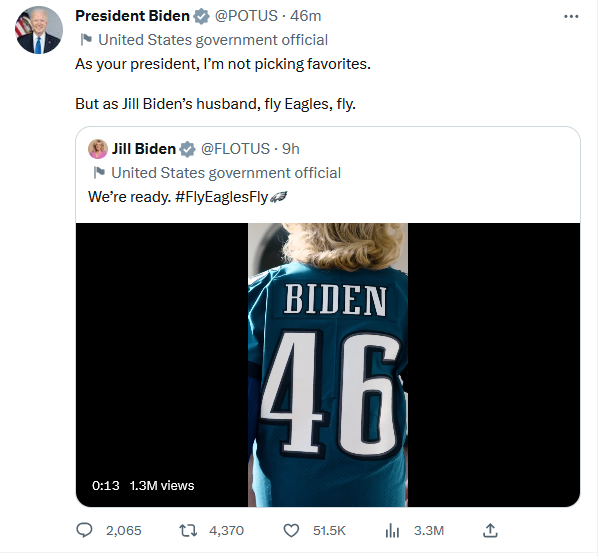Click the 9h quoted tweet timestamp

point(291,149)
